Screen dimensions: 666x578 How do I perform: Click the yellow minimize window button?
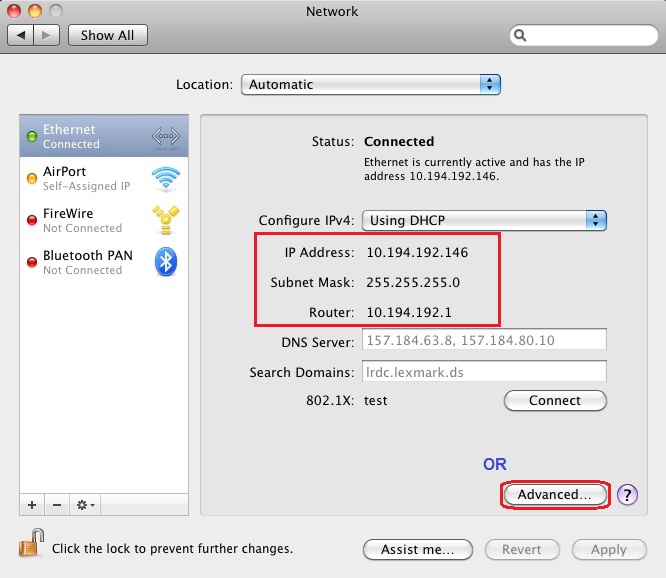35,11
